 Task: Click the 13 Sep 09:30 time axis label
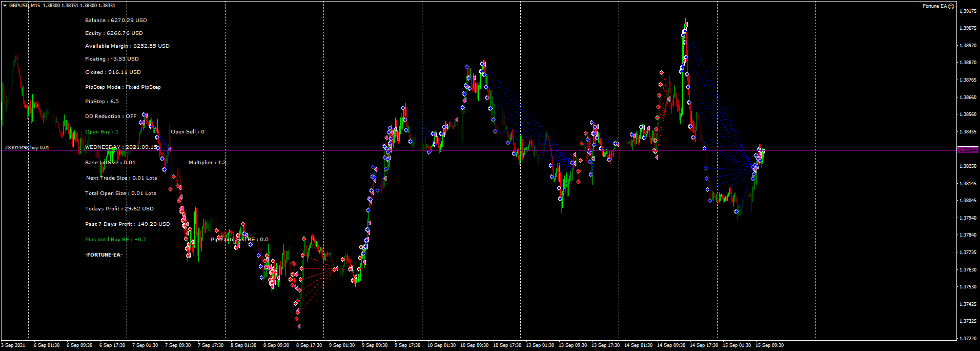coord(573,345)
